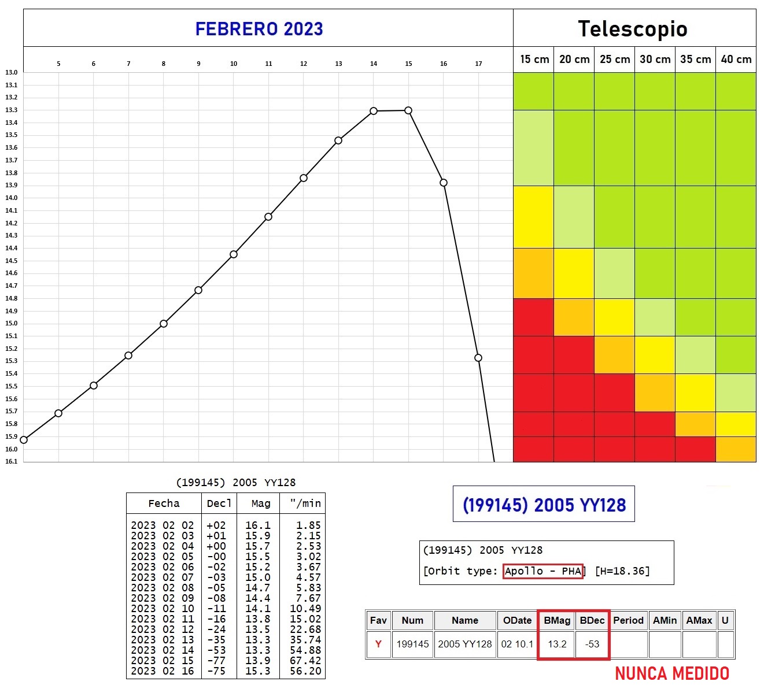Click the data point for day 17
This screenshot has height=700, width=764.
click(478, 358)
